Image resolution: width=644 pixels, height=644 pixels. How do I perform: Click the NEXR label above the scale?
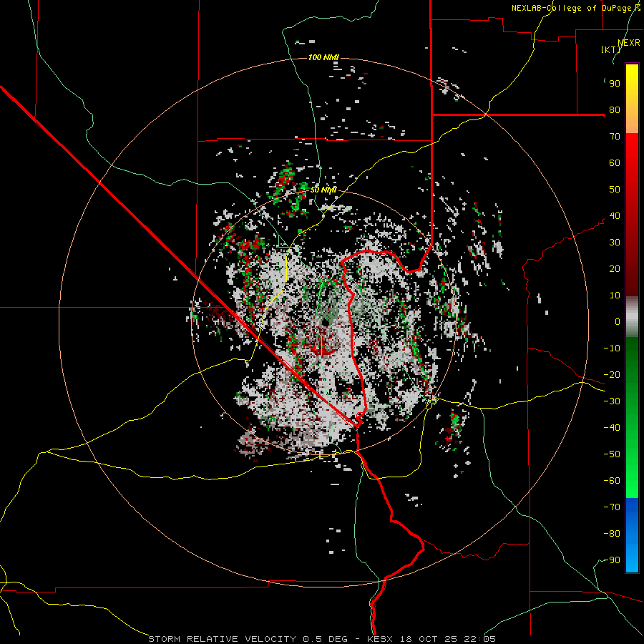(x=628, y=43)
